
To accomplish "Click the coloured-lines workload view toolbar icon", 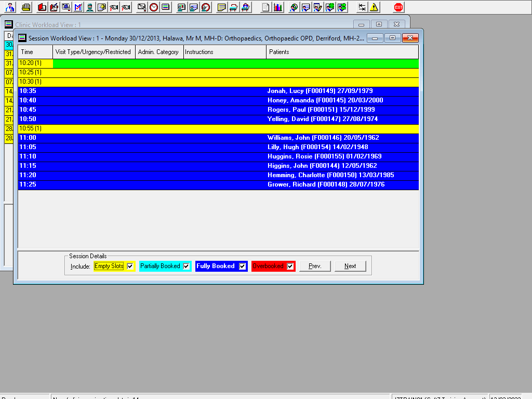I will pos(166,7).
